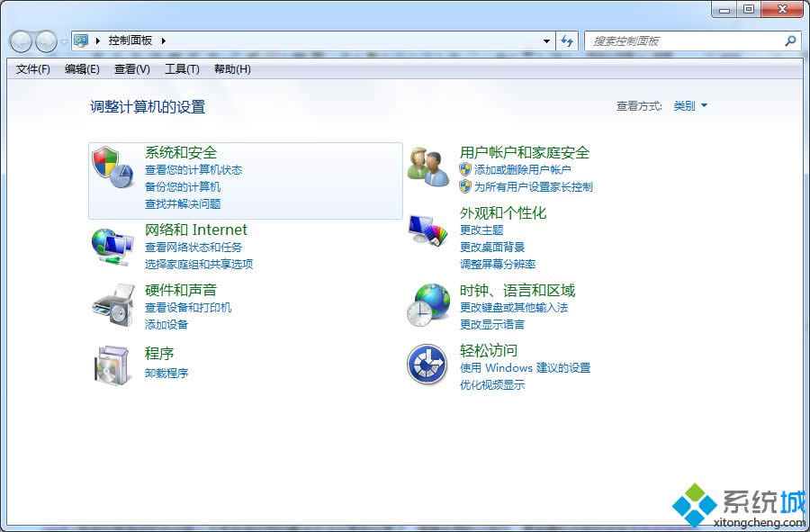Click the 卸载程序 link
810x532 pixels.
tap(166, 374)
